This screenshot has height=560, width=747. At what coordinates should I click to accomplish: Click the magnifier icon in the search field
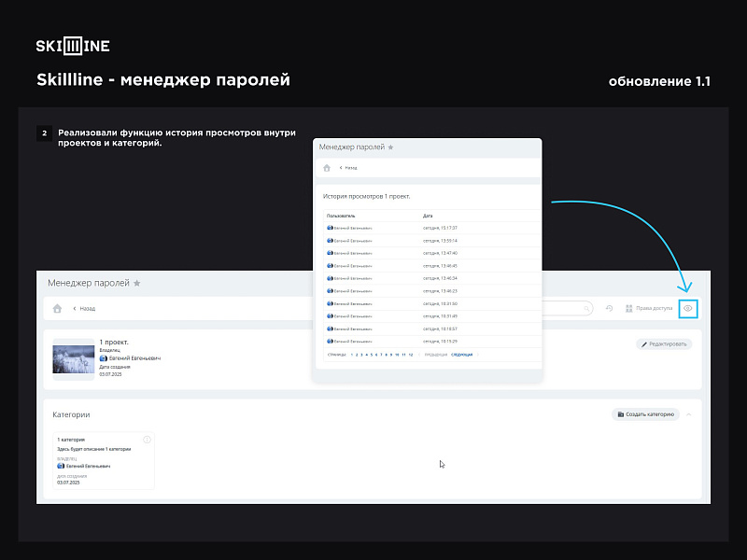(x=585, y=308)
